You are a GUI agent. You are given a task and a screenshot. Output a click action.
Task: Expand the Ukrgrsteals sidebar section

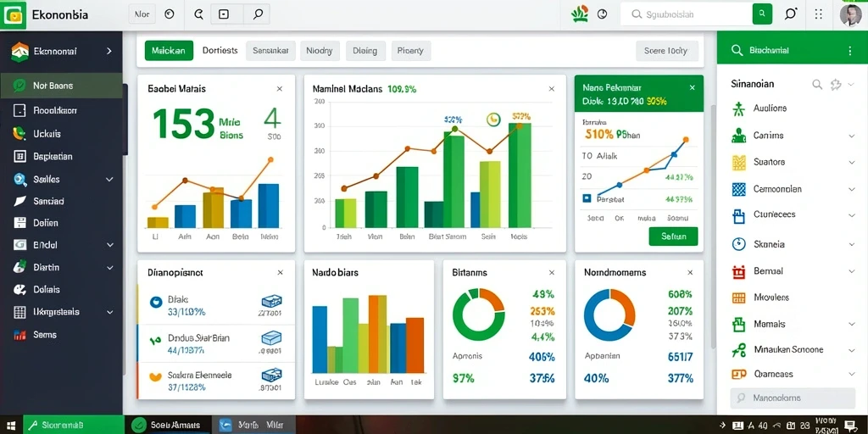109,312
